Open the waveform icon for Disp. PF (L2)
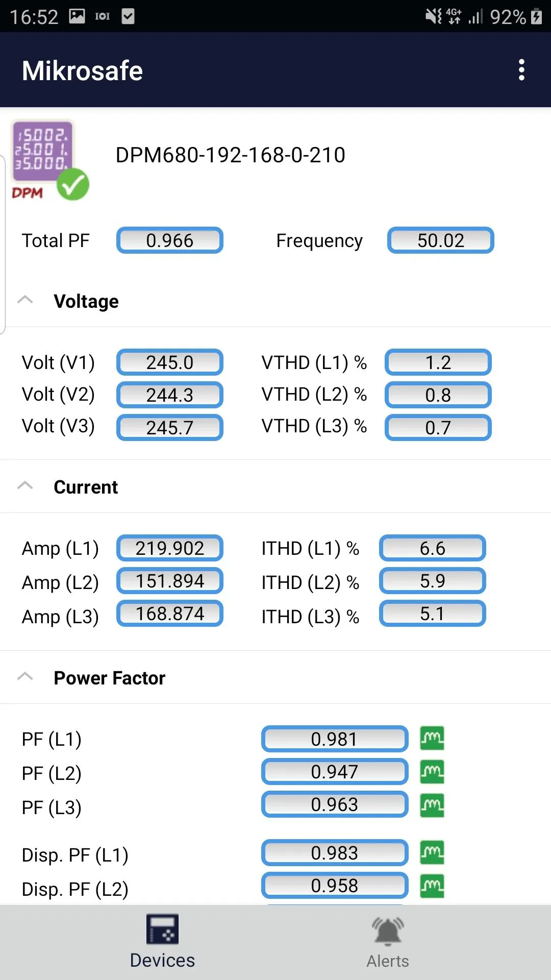The width and height of the screenshot is (551, 980). tap(432, 886)
